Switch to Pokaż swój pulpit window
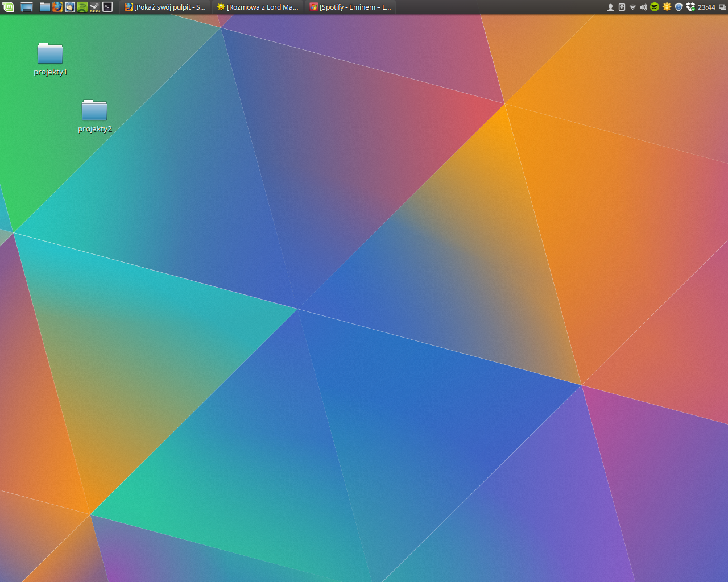The width and height of the screenshot is (728, 582). click(x=166, y=7)
